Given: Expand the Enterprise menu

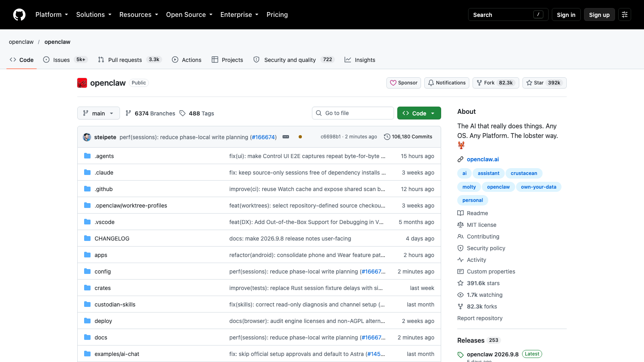Looking at the screenshot, I should click(x=239, y=14).
